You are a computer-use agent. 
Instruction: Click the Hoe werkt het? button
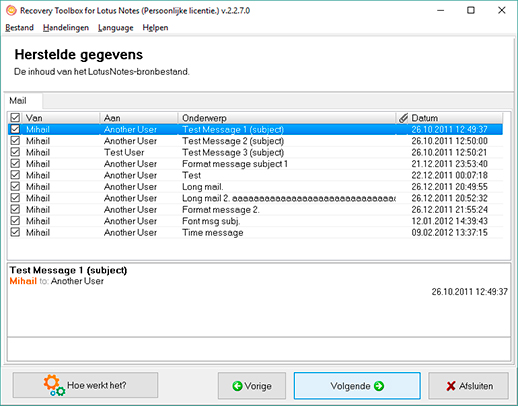85,385
